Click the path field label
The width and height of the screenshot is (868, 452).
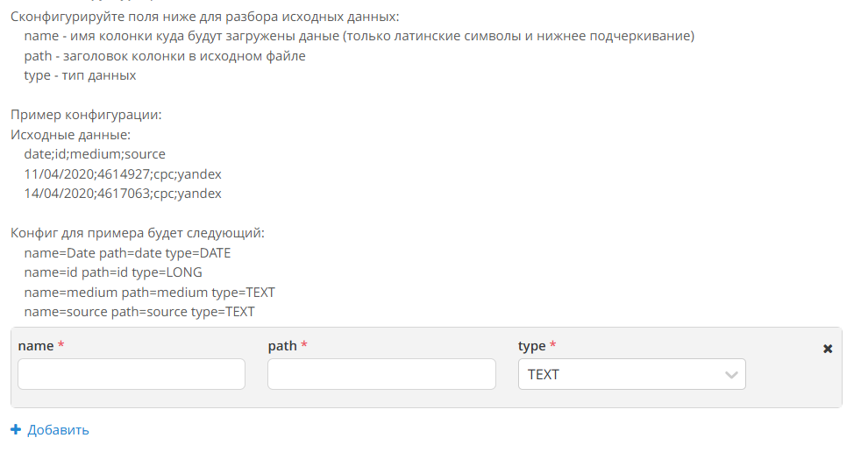point(282,346)
